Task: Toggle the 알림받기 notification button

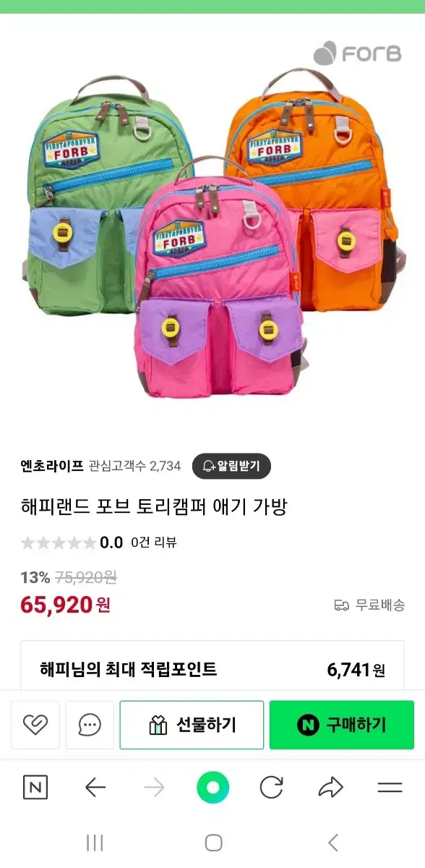Action: [231, 466]
